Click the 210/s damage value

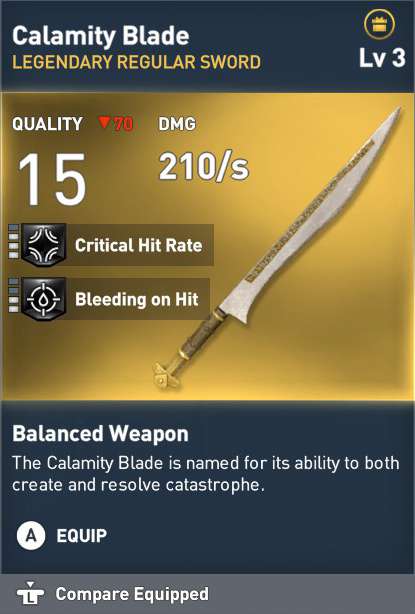point(204,167)
